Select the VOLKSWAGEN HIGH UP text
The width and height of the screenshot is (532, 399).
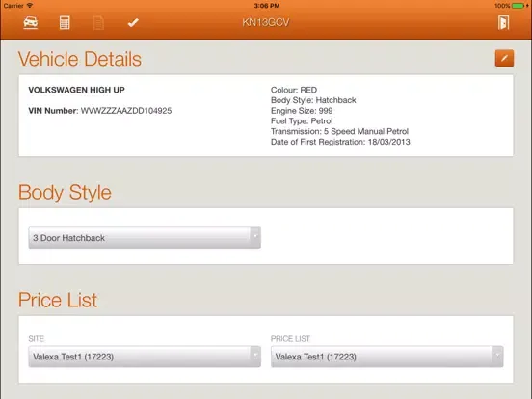coord(77,90)
